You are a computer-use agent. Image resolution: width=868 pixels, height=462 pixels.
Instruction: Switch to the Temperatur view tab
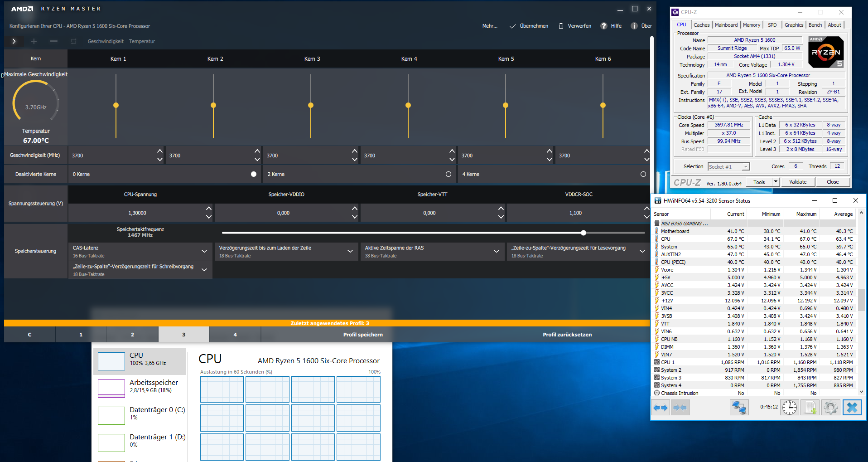pyautogui.click(x=142, y=41)
